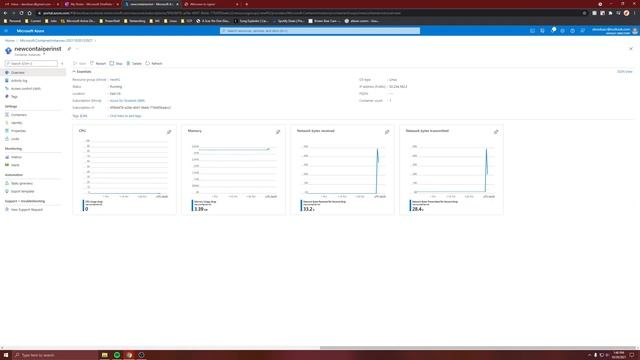
Task: Open more options ellipsis beside title
Action: click(77, 49)
